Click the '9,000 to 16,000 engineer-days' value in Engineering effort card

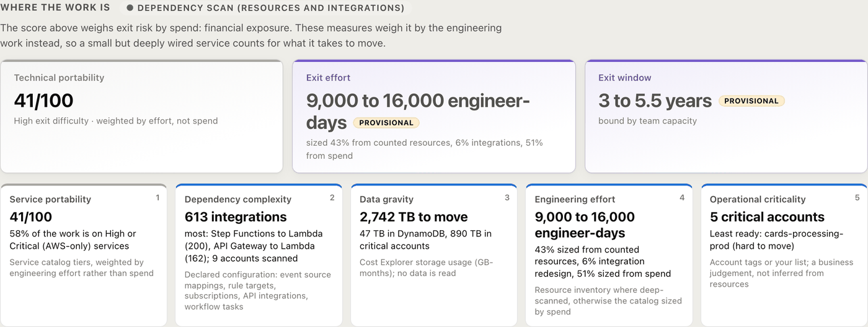pyautogui.click(x=585, y=225)
